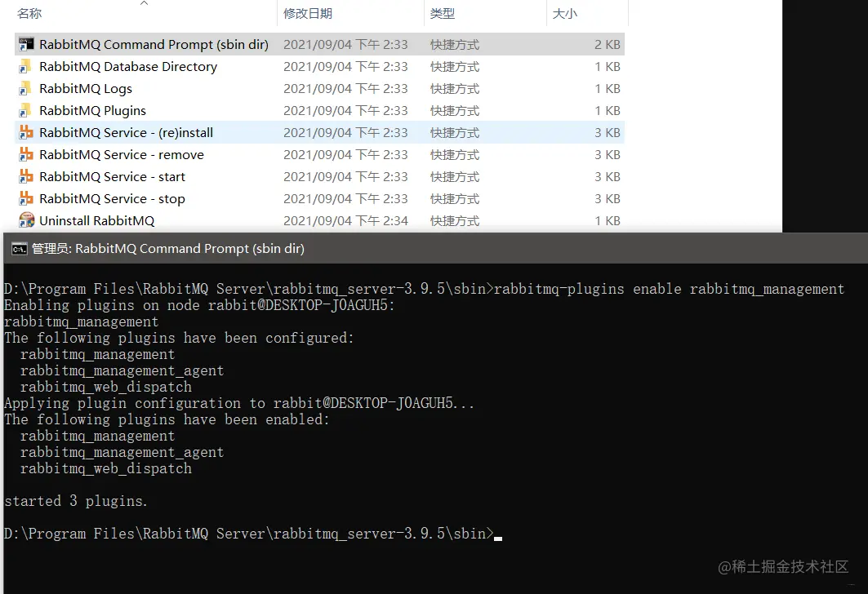Image resolution: width=868 pixels, height=594 pixels.
Task: Click the 快捷方式 type cell of RabbitMQ Plugins
Action: pos(455,111)
